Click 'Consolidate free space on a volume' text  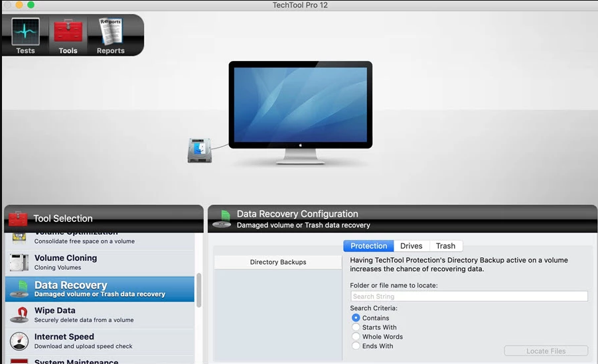click(x=84, y=241)
